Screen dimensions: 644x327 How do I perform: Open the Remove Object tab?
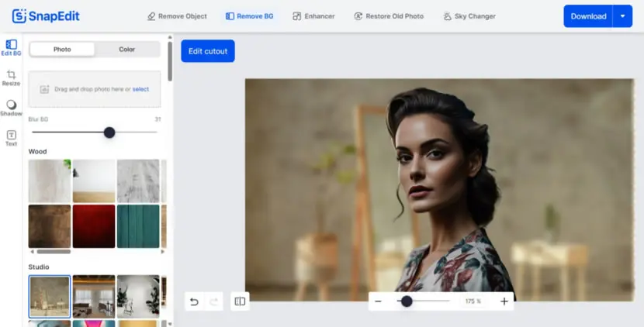click(178, 16)
